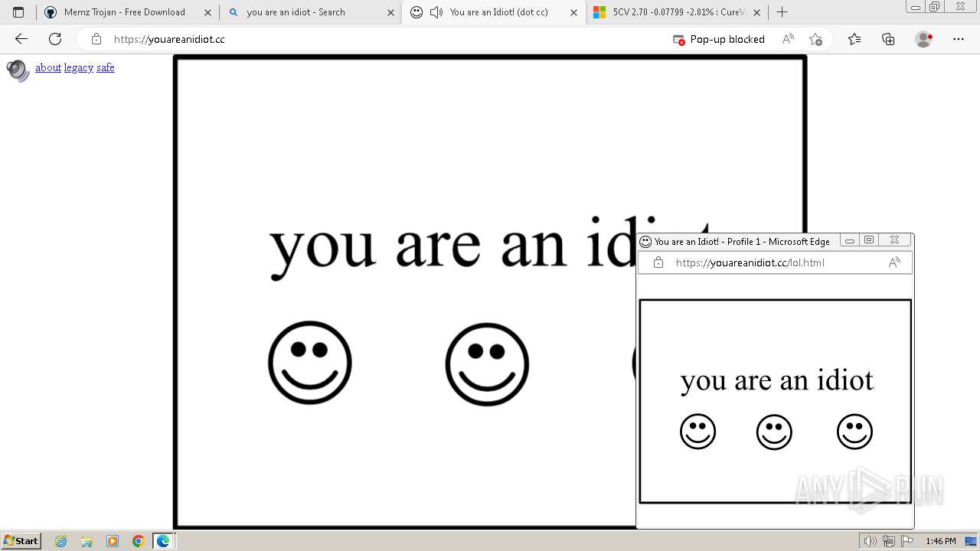This screenshot has height=551, width=980.
Task: Switch to 'you are an idiot - Search' tab
Action: click(x=310, y=12)
